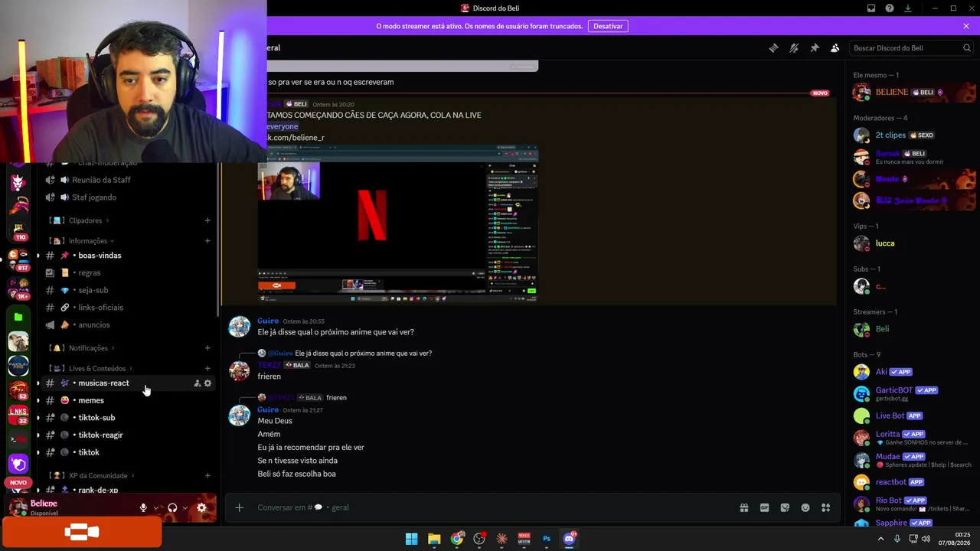Open the Discord help icon

(890, 8)
